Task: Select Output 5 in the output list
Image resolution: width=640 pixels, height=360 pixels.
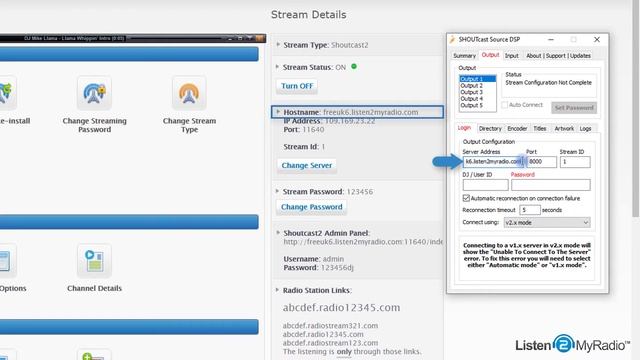Action: 478,105
